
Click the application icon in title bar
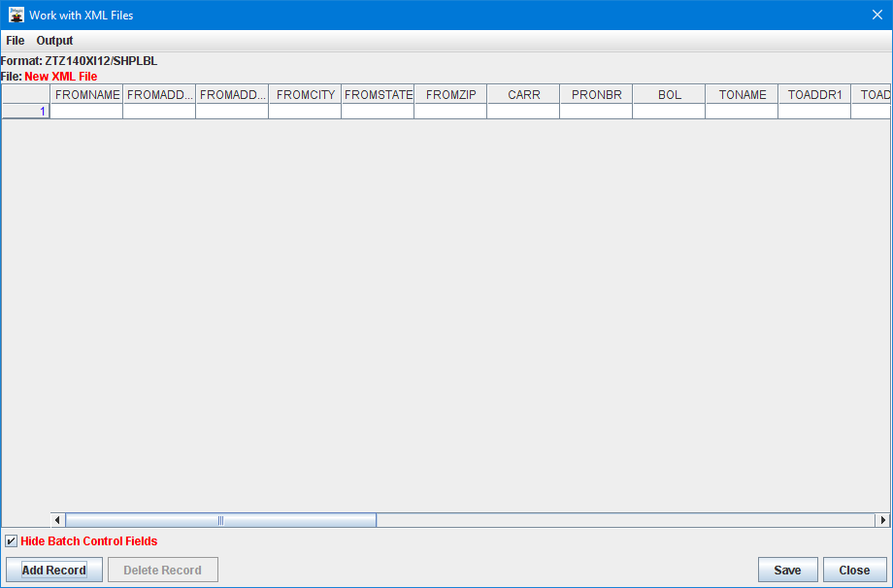coord(16,15)
